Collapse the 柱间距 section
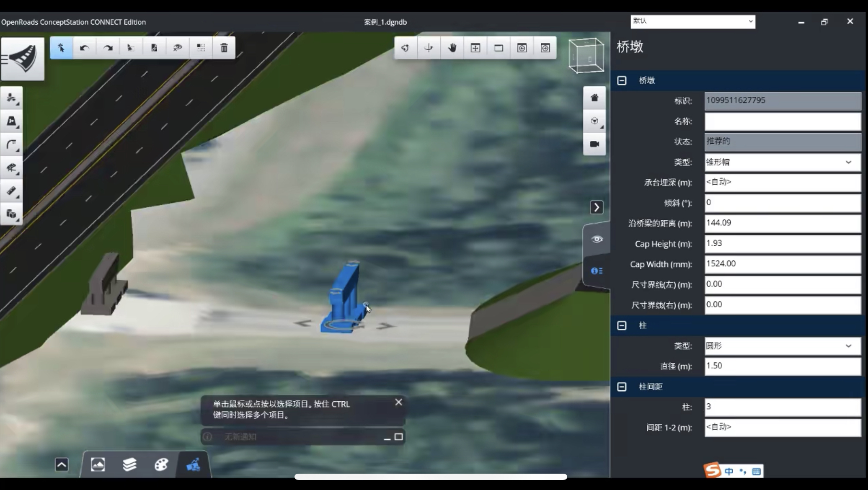Viewport: 868px width, 490px height. pos(622,387)
